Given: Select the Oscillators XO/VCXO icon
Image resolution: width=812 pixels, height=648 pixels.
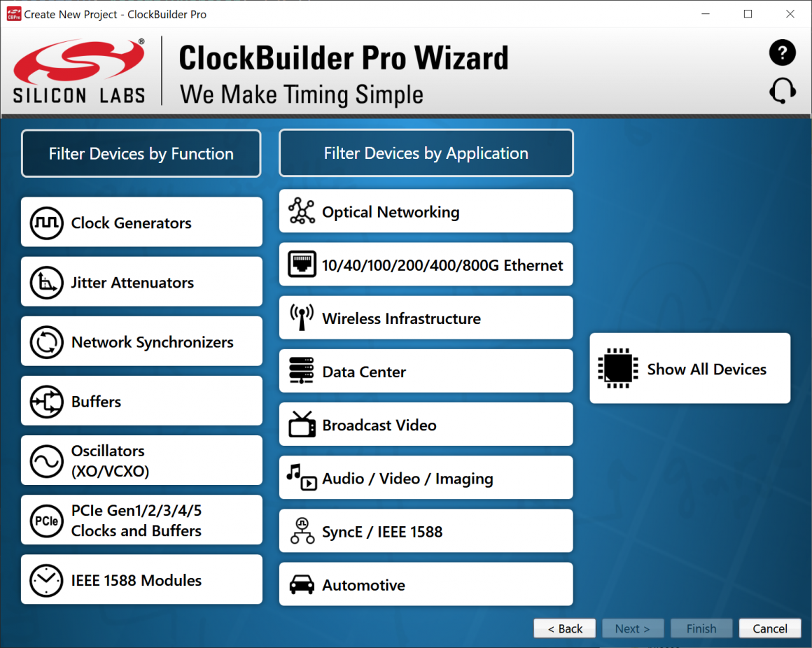Looking at the screenshot, I should [47, 460].
